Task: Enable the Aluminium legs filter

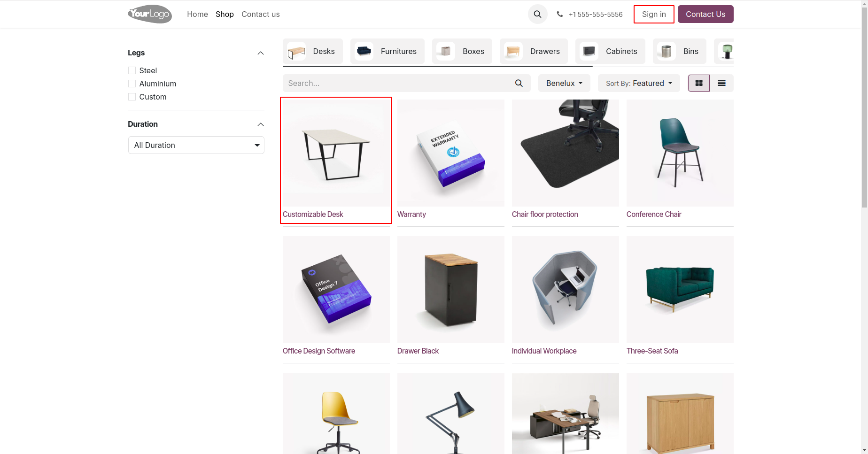Action: pos(132,84)
